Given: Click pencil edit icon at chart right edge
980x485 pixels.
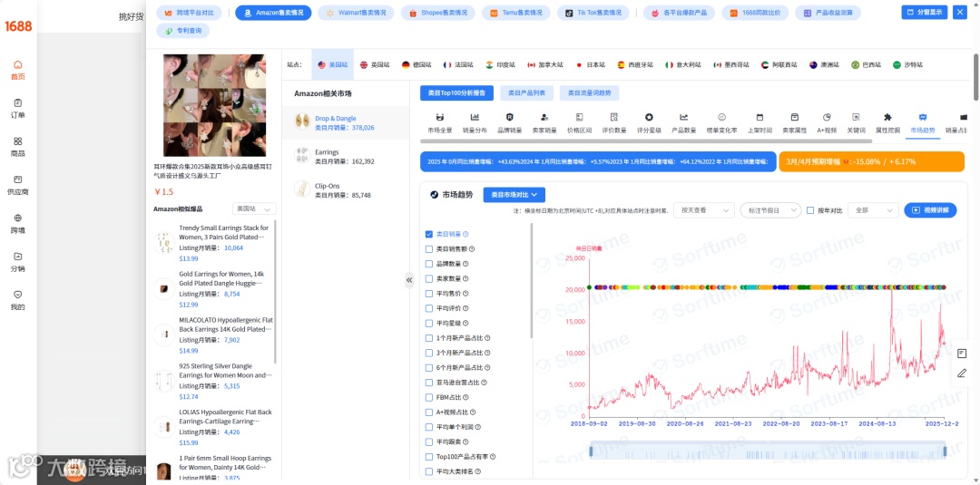Looking at the screenshot, I should [962, 373].
